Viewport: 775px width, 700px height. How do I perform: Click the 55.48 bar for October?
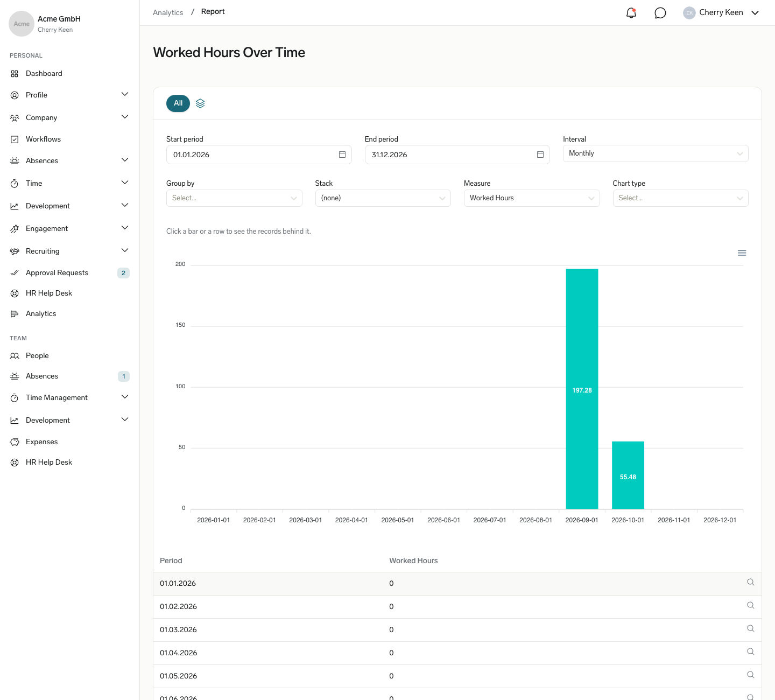(x=628, y=475)
